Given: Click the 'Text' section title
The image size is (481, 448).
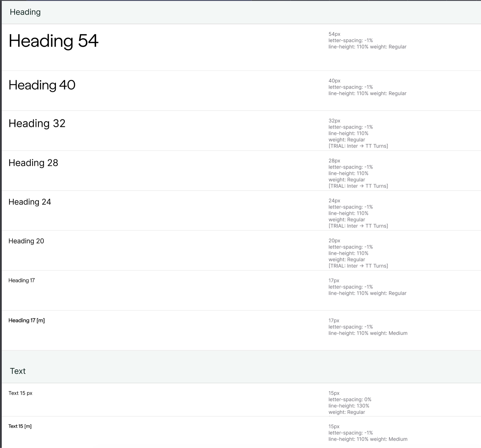Looking at the screenshot, I should click(18, 371).
